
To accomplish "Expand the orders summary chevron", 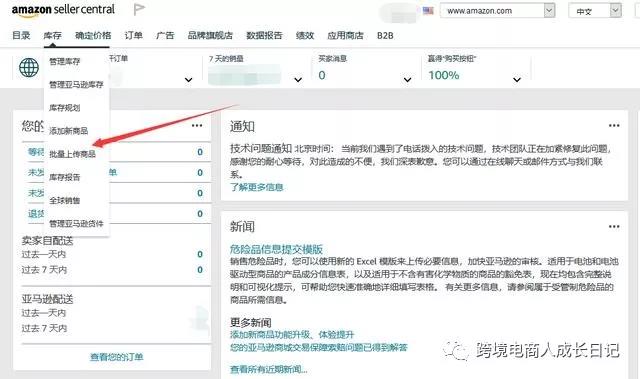I will [189, 80].
